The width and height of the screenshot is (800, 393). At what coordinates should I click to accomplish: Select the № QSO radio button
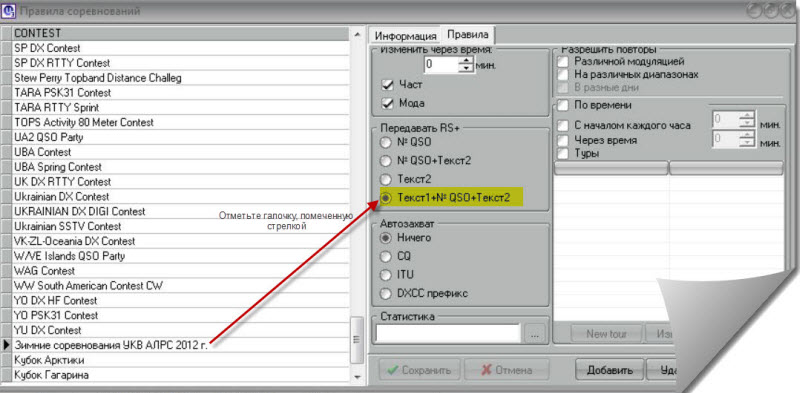coord(386,142)
